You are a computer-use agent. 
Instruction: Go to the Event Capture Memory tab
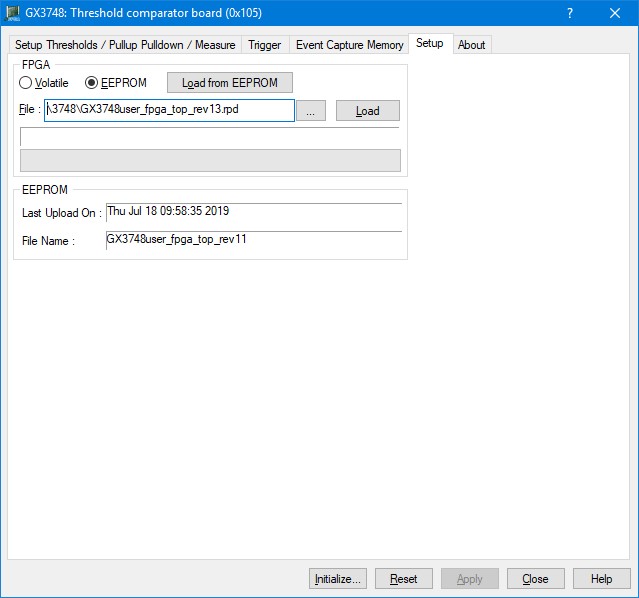tap(349, 45)
